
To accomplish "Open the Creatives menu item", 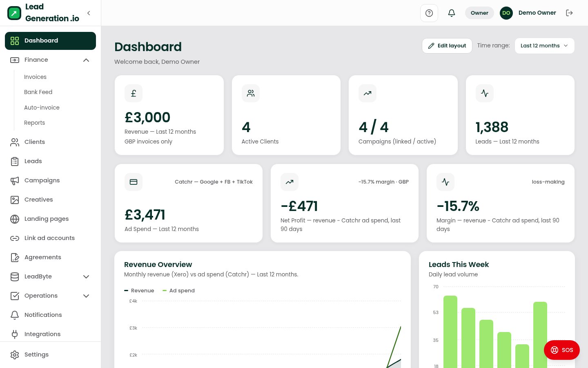I will pos(50,200).
